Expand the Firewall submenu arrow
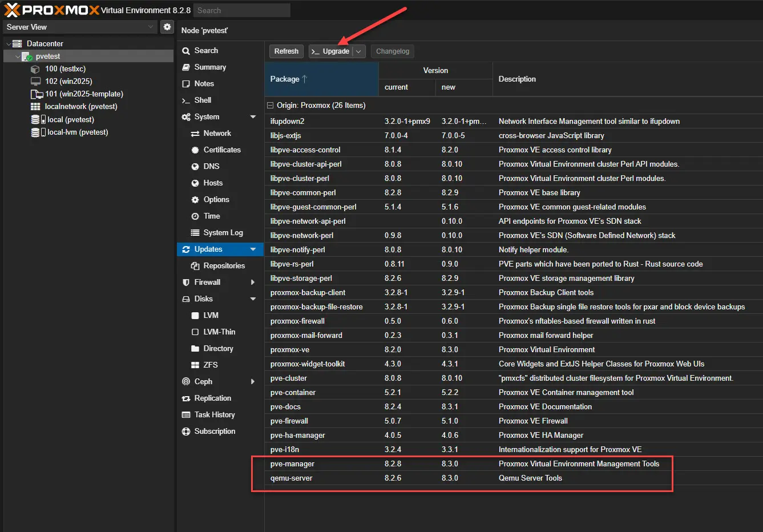 pos(253,283)
